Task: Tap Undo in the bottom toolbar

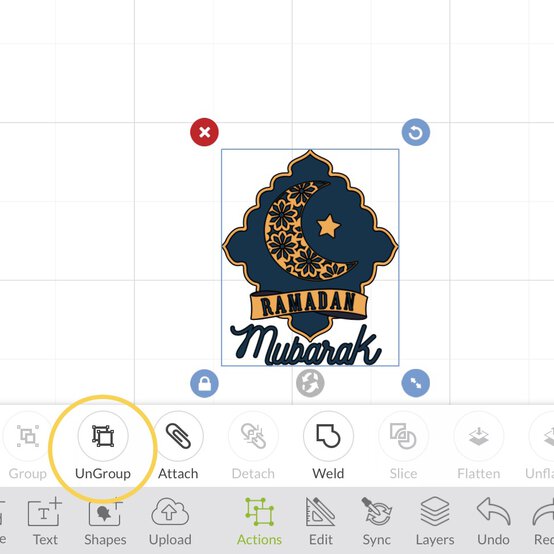Action: click(x=493, y=521)
